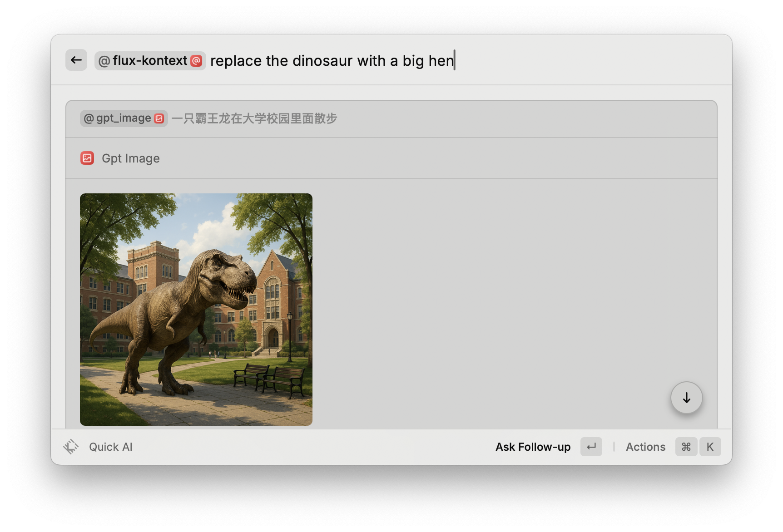
Task: Click the Gpt Image label text
Action: [x=131, y=158]
